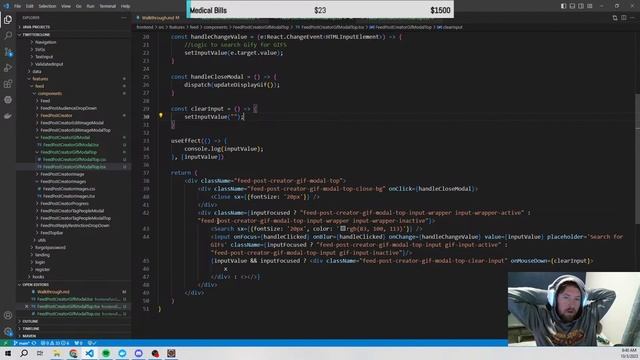
Task: Select FeedPostCreatorImages.tsx in file tree
Action: [69, 196]
